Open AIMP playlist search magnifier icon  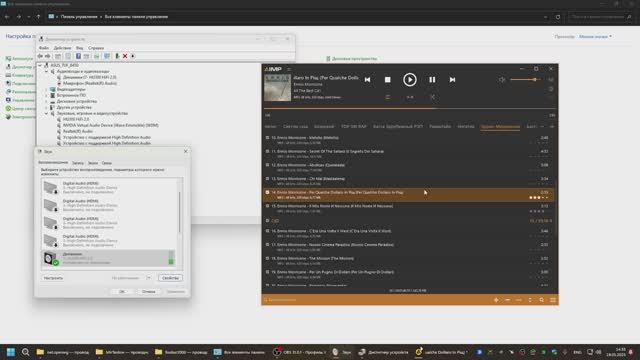click(x=542, y=300)
